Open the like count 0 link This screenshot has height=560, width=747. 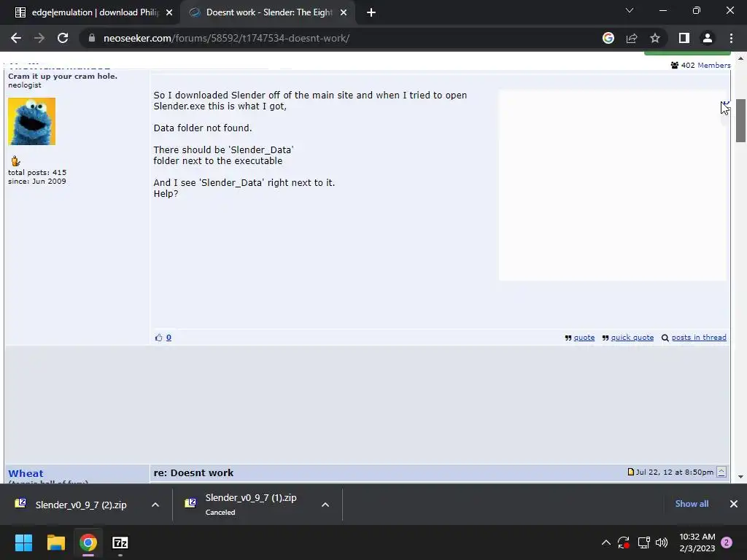169,338
